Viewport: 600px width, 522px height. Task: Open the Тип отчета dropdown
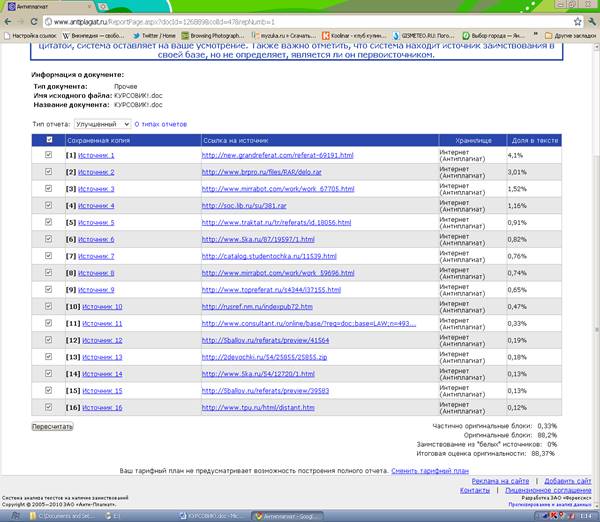[x=102, y=124]
